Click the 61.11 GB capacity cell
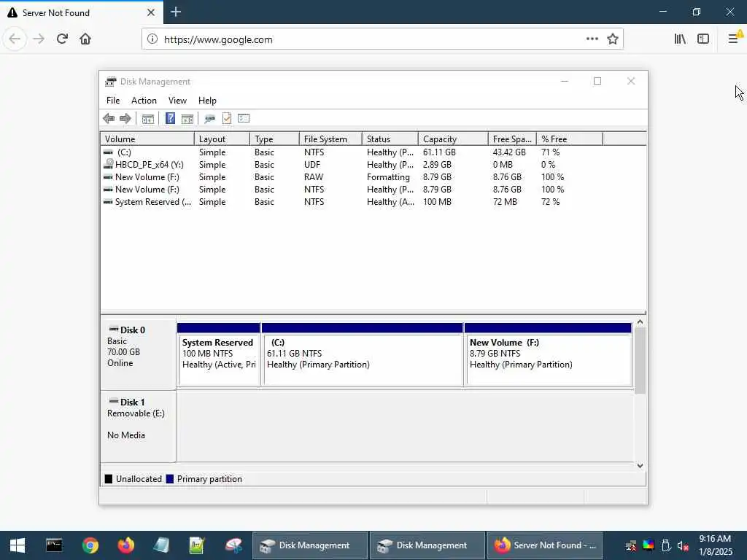747x560 pixels. pos(439,152)
